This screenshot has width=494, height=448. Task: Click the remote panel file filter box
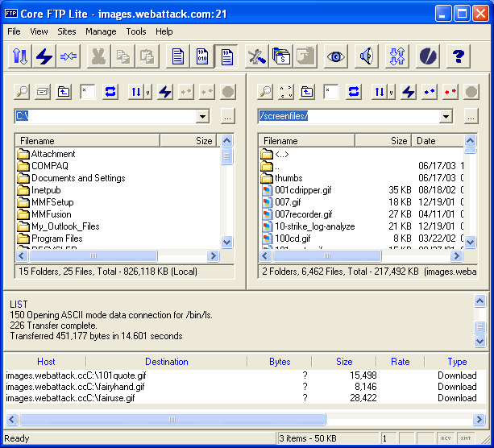click(331, 92)
